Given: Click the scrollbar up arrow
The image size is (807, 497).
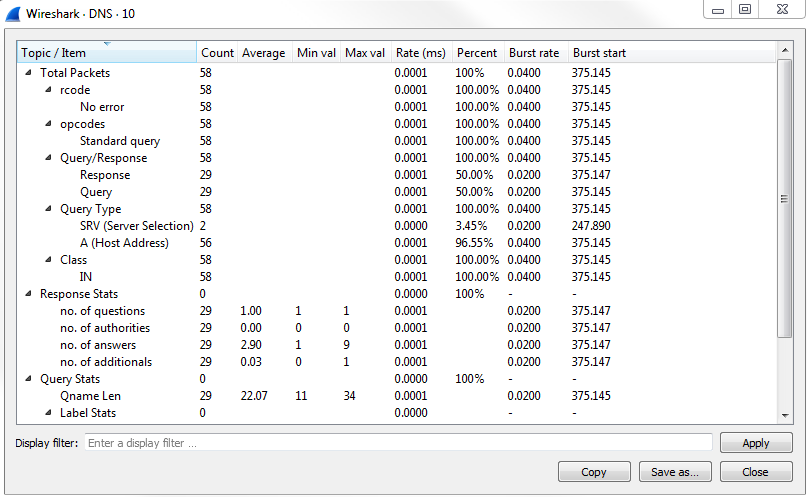Looking at the screenshot, I should (784, 50).
